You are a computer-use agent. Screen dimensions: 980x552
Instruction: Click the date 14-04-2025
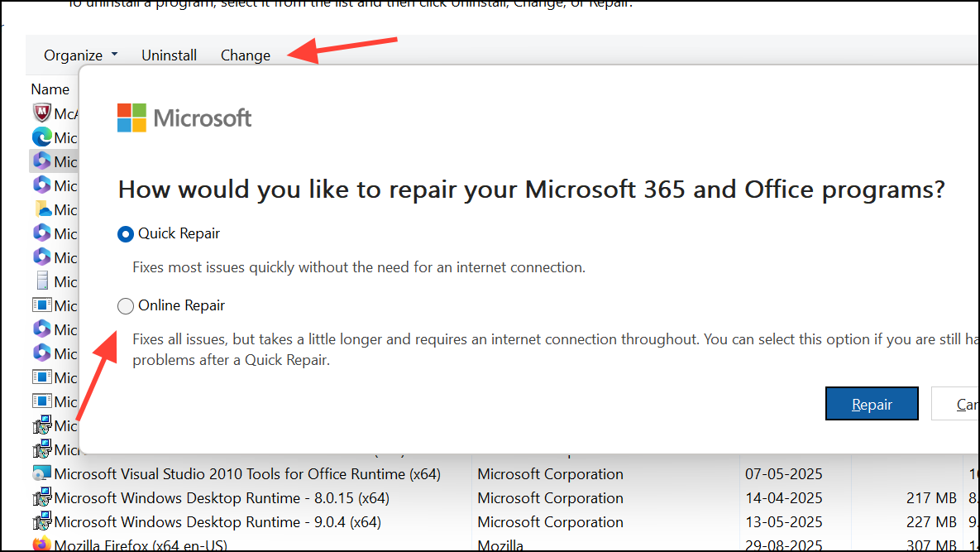(784, 498)
